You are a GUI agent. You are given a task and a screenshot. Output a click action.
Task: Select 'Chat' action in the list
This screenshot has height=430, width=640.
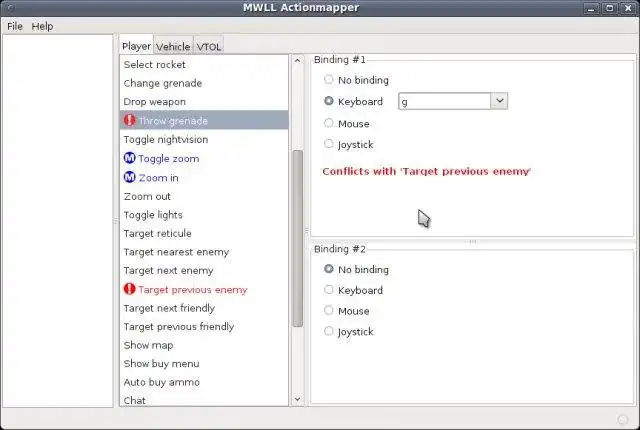point(204,400)
